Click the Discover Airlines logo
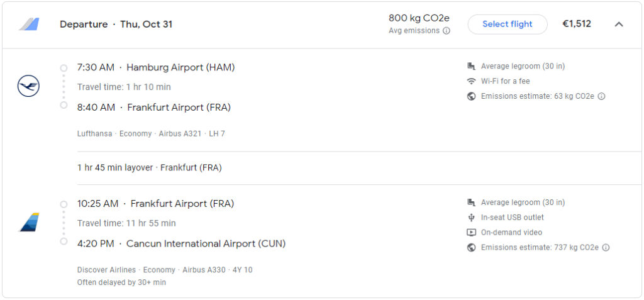 coord(29,223)
